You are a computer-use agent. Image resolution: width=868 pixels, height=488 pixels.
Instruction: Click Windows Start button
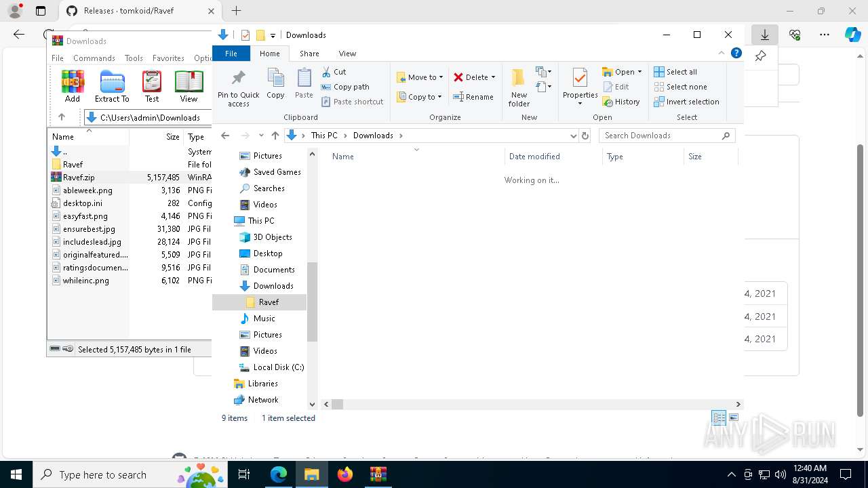[x=16, y=474]
